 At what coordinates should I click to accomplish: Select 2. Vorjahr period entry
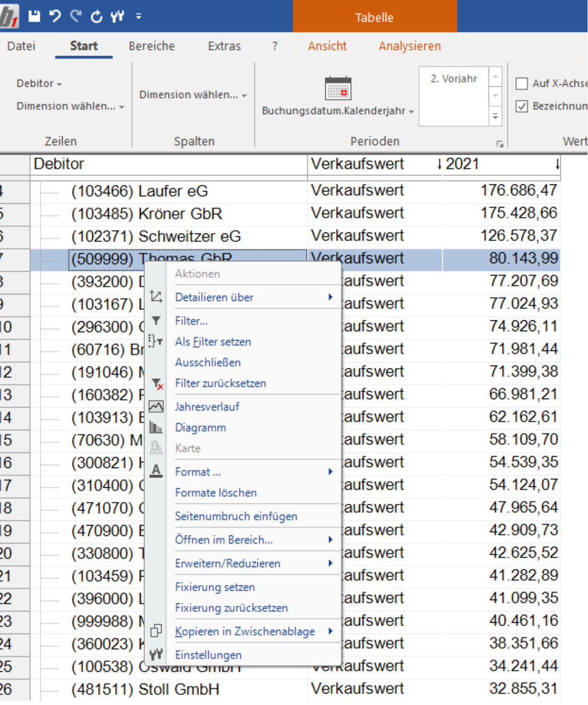pyautogui.click(x=454, y=79)
